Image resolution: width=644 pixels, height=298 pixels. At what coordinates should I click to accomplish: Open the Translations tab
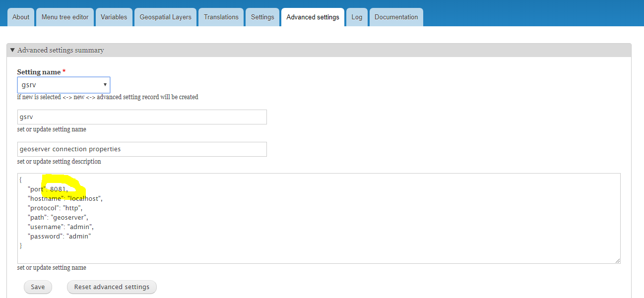tap(221, 17)
